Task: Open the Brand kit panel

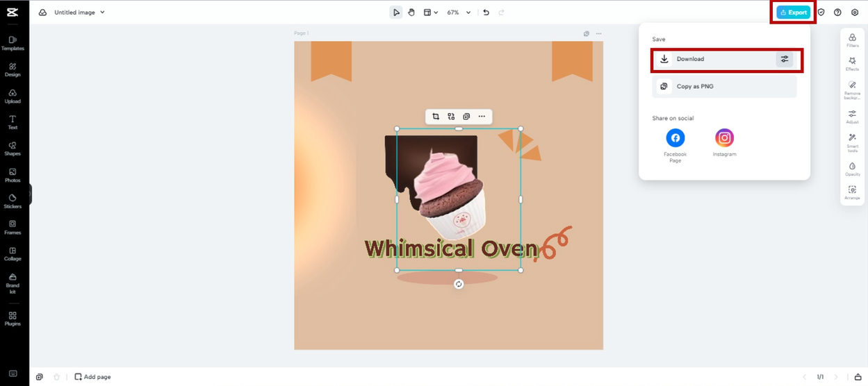Action: point(13,283)
